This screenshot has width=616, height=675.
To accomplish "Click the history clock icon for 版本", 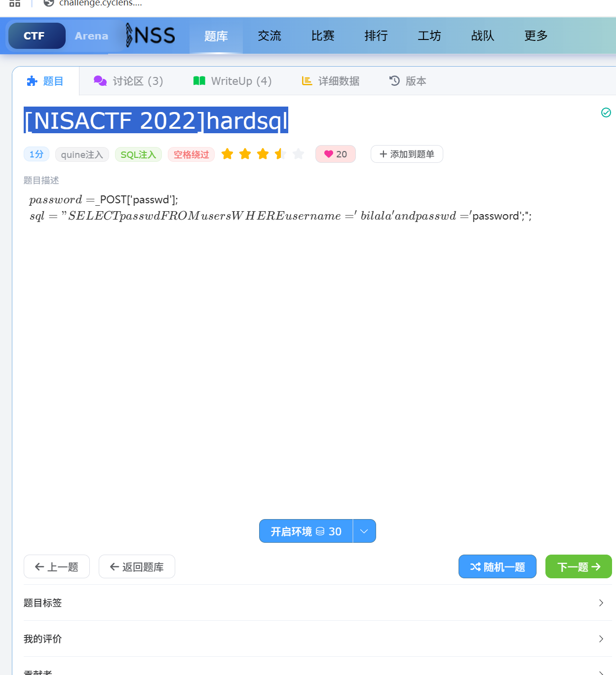I will point(394,81).
